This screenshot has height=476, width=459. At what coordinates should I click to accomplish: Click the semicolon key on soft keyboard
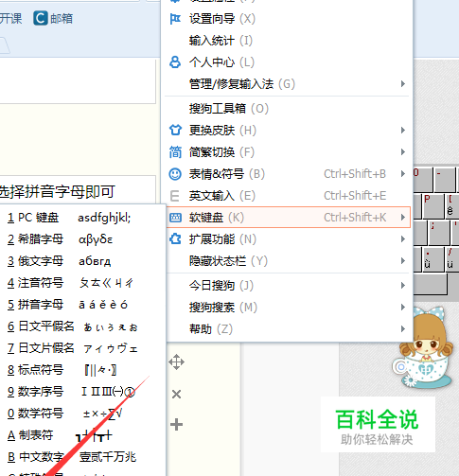point(438,233)
